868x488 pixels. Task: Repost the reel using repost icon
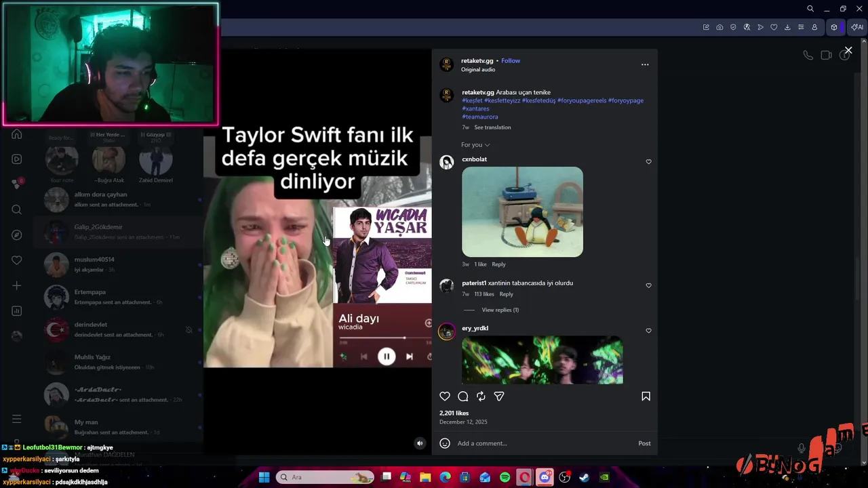(481, 396)
